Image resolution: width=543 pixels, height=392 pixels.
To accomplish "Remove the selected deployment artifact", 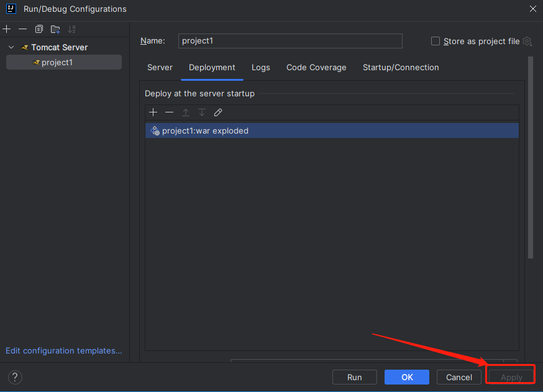I will [169, 112].
